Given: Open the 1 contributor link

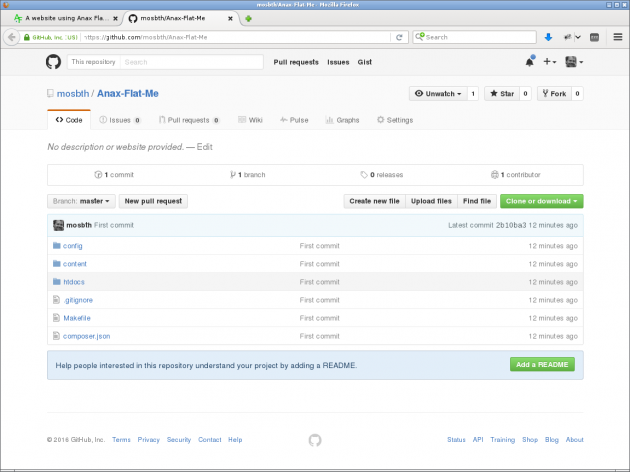Looking at the screenshot, I should [x=516, y=175].
